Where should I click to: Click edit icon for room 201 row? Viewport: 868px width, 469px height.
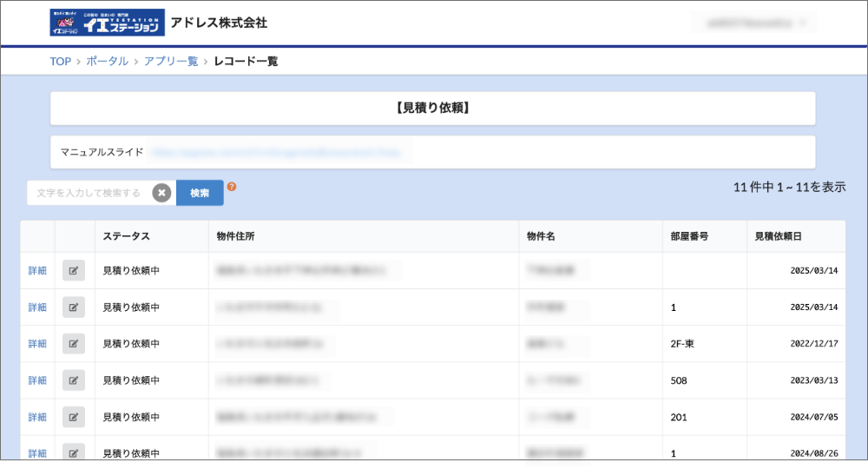point(74,417)
